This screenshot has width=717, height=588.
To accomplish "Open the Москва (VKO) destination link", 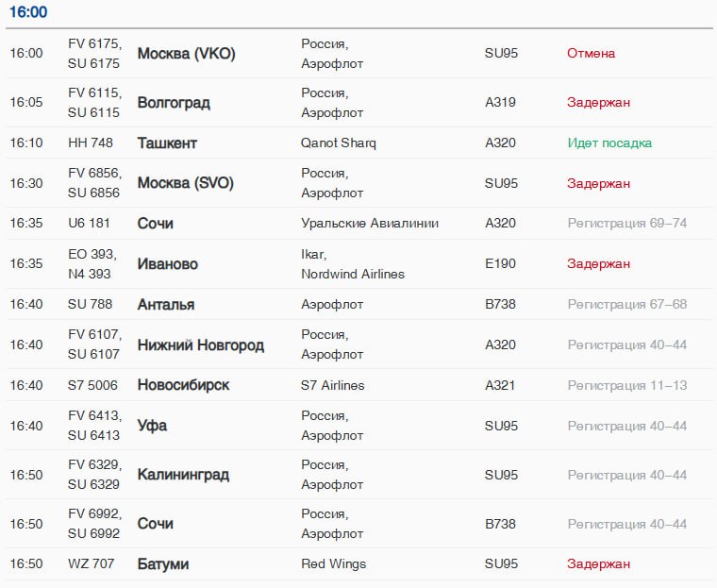I will tap(186, 54).
